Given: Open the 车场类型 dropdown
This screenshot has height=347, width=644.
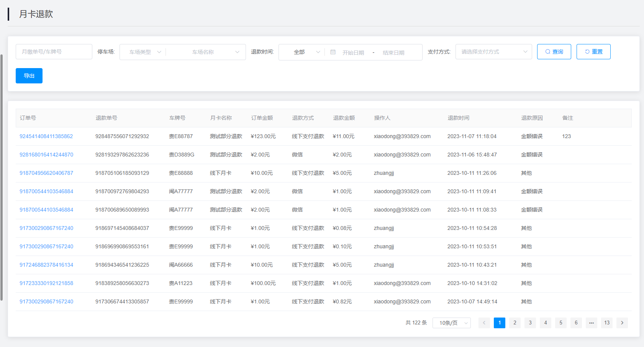Looking at the screenshot, I should pyautogui.click(x=143, y=52).
